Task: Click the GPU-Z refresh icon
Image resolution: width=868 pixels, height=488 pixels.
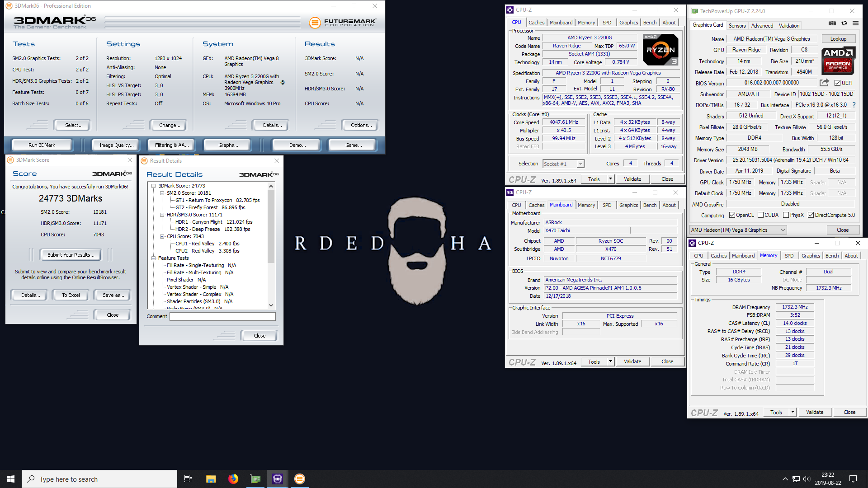Action: pyautogui.click(x=844, y=23)
